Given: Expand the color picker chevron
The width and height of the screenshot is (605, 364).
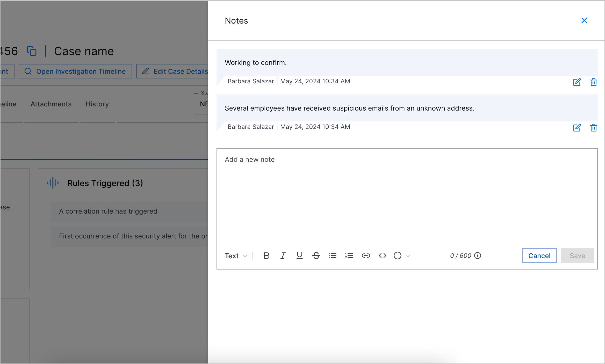Looking at the screenshot, I should tap(408, 256).
